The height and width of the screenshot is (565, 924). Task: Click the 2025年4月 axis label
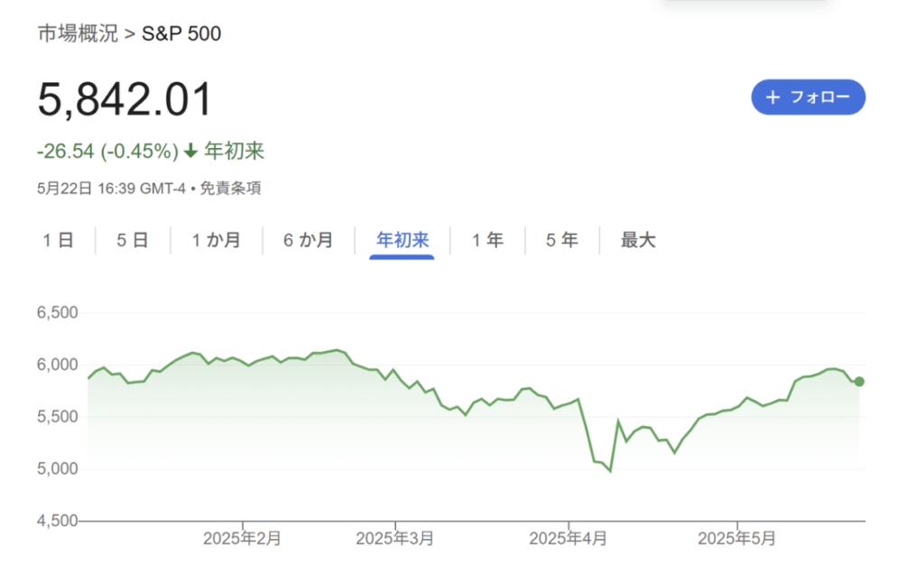[568, 539]
